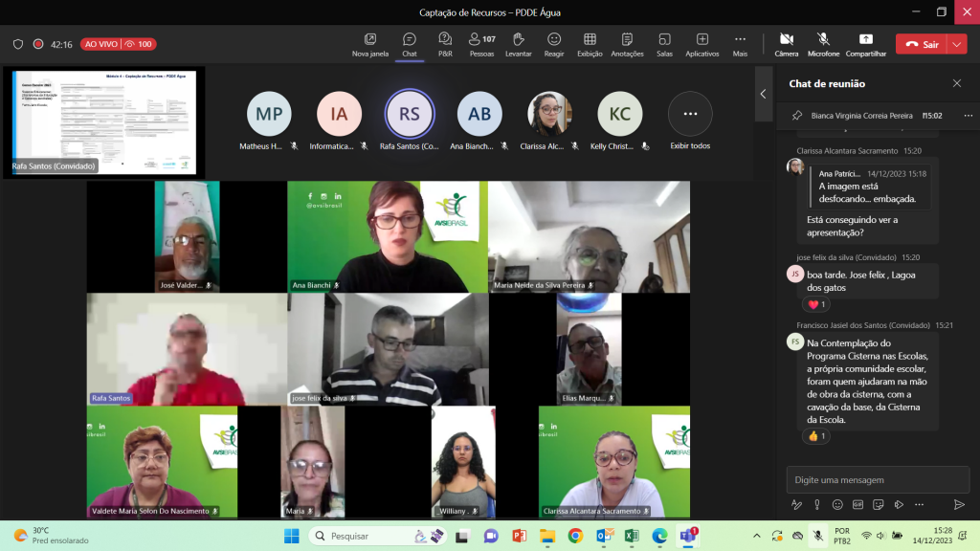The width and height of the screenshot is (980, 551).
Task: Set message delivery priority with exclamation icon
Action: point(817,505)
